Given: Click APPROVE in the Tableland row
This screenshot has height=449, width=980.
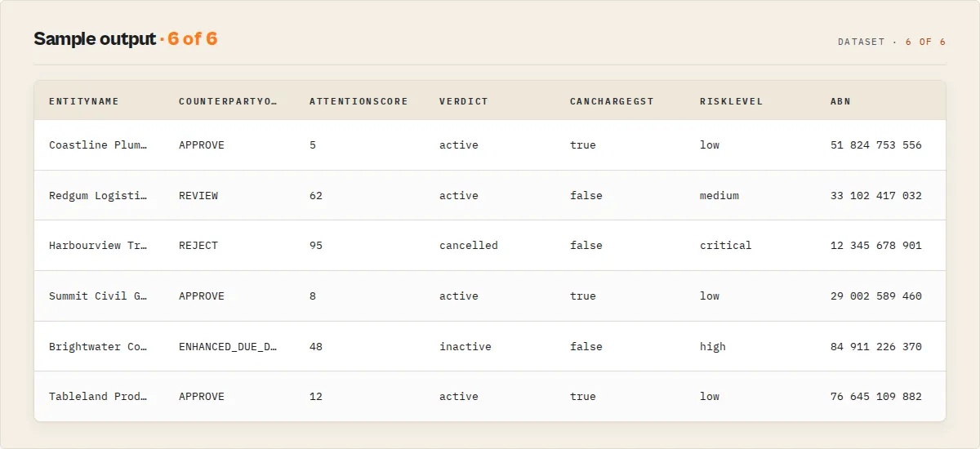Looking at the screenshot, I should coord(202,397).
